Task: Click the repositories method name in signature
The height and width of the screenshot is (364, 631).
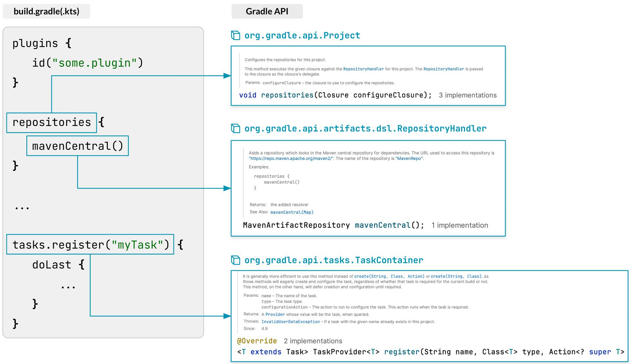Action: (287, 95)
